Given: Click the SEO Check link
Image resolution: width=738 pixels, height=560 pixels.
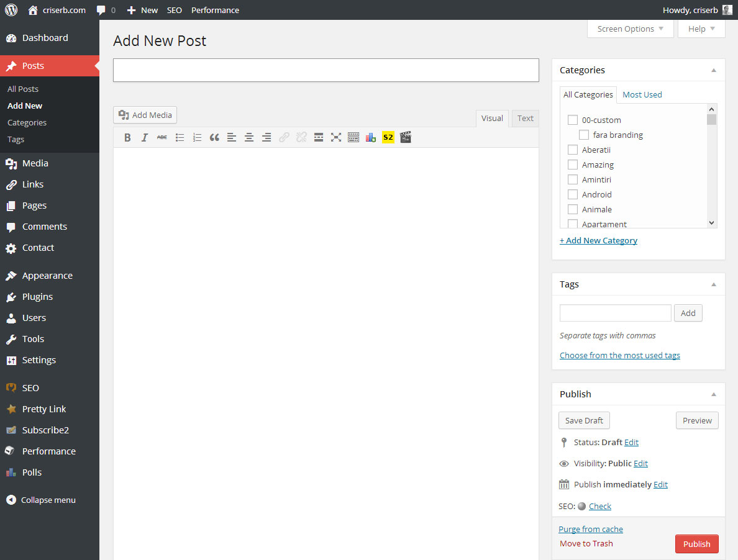Looking at the screenshot, I should tap(600, 506).
